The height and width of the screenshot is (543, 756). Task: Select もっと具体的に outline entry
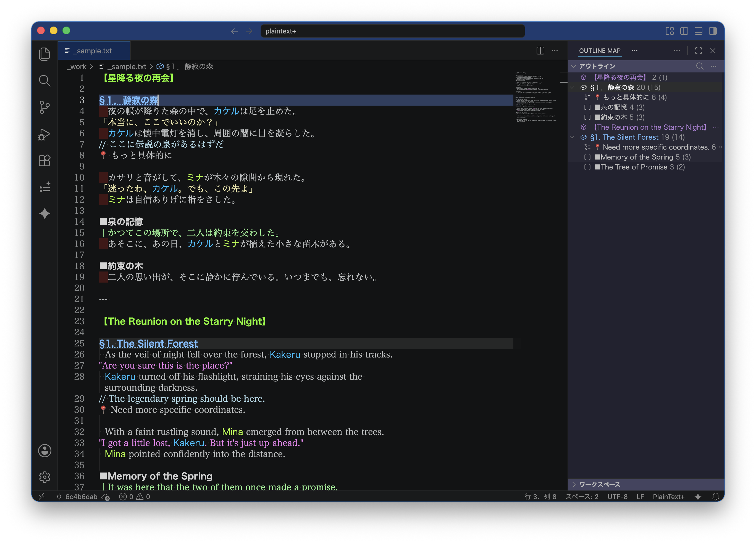(626, 97)
